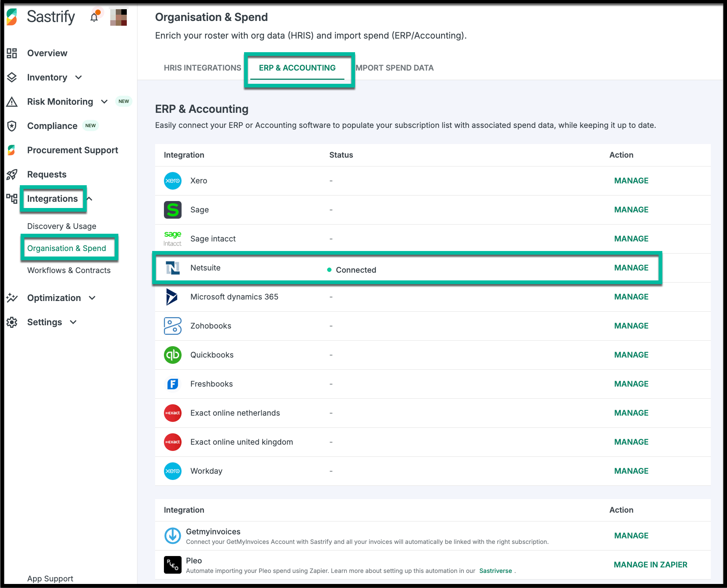Open Discovery & Usage submenu item

62,226
